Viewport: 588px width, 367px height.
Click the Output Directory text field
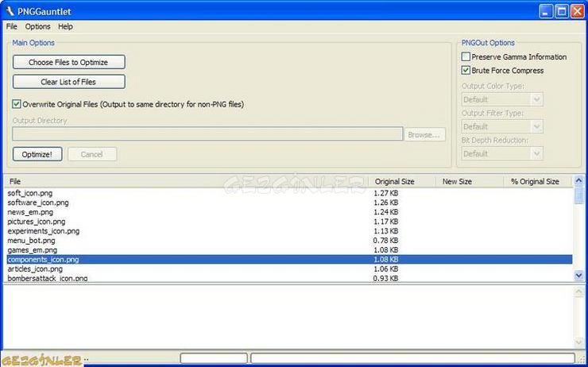tap(207, 134)
